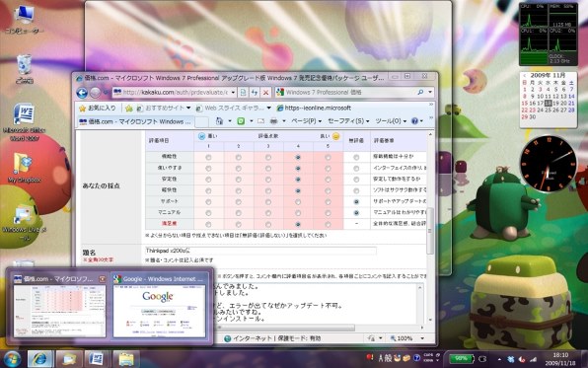Click the network signal tray icon

(x=534, y=359)
